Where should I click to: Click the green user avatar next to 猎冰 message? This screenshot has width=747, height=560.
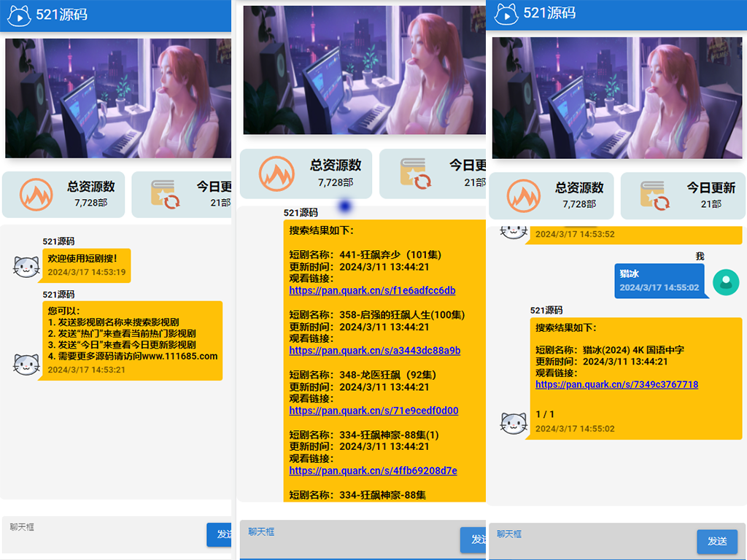click(x=726, y=282)
